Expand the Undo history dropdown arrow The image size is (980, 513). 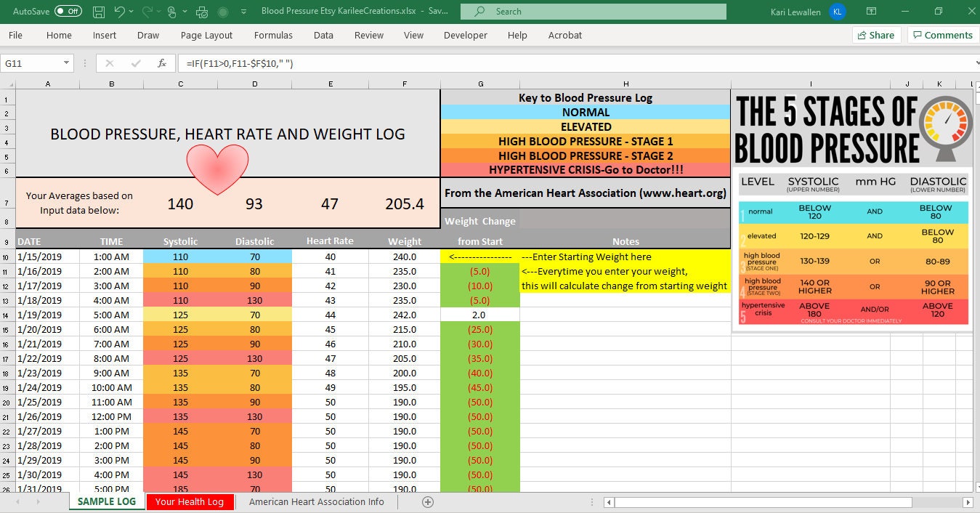click(131, 11)
